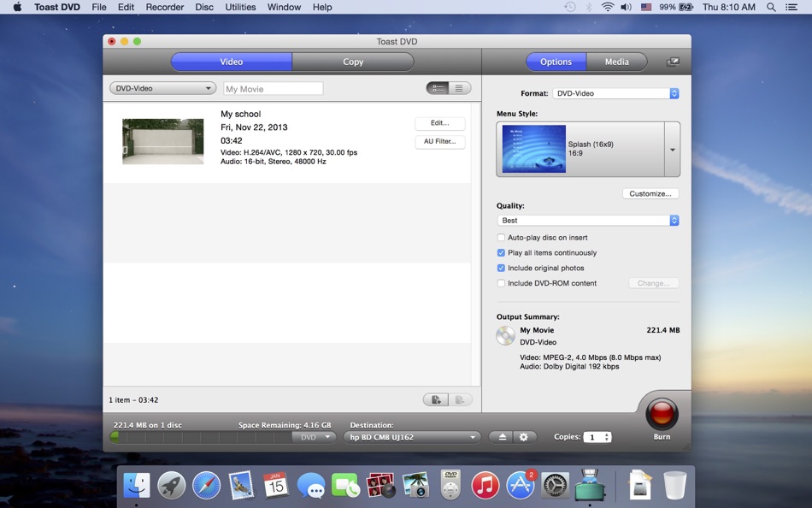Click the "1 item – 03:42" status text
Screen dimensions: 812x508
[133, 400]
